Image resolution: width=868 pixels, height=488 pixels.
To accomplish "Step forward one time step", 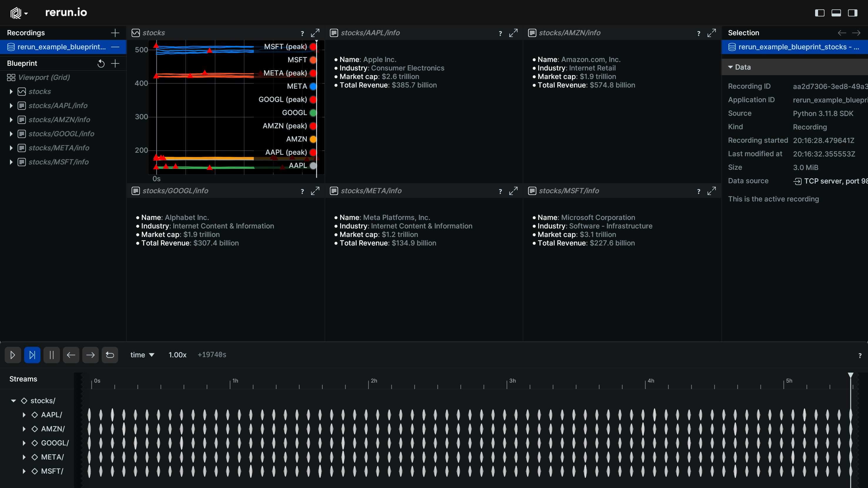I will [90, 355].
